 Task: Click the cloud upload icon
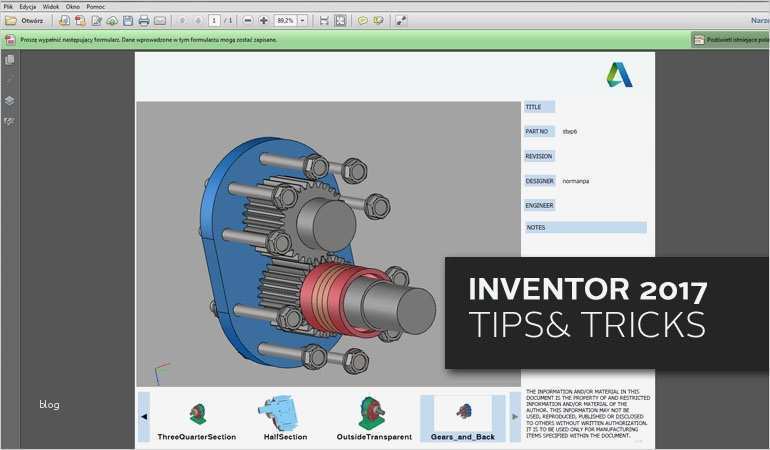(112, 21)
